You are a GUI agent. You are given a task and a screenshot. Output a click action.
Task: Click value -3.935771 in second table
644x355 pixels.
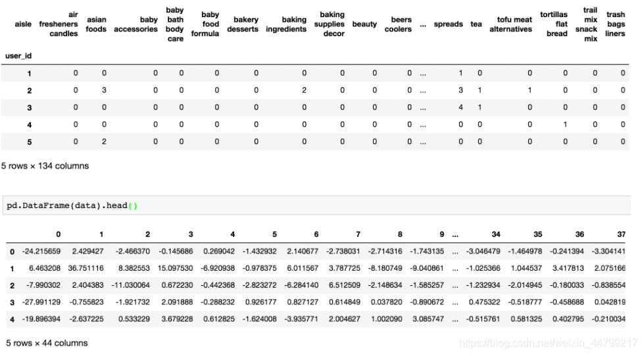pos(301,319)
